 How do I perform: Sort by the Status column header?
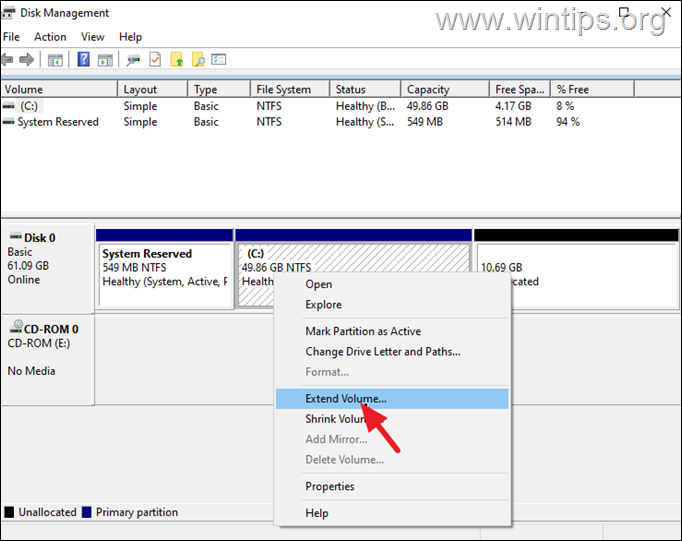[x=365, y=89]
